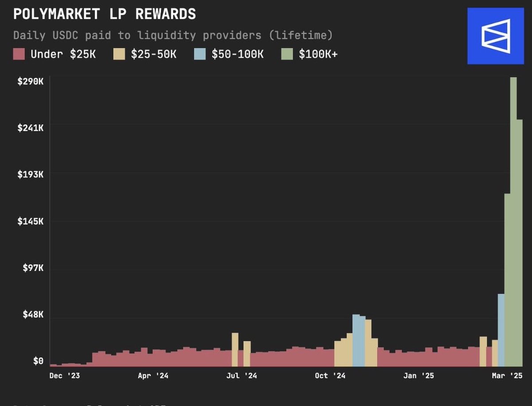Click the $25-50K tan legend swatch
Screen dimensions: 532x406
click(x=119, y=55)
